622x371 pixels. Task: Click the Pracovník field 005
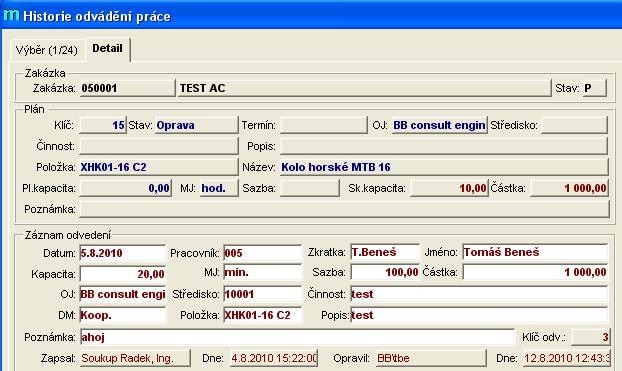pyautogui.click(x=263, y=253)
